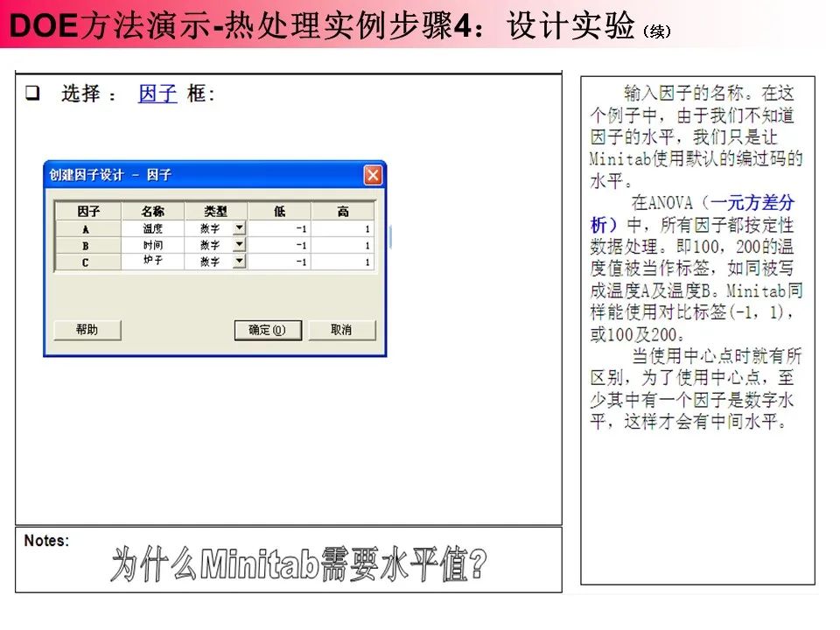Viewport: 840px width, 630px height.
Task: Select row header C in factor table
Action: click(87, 262)
